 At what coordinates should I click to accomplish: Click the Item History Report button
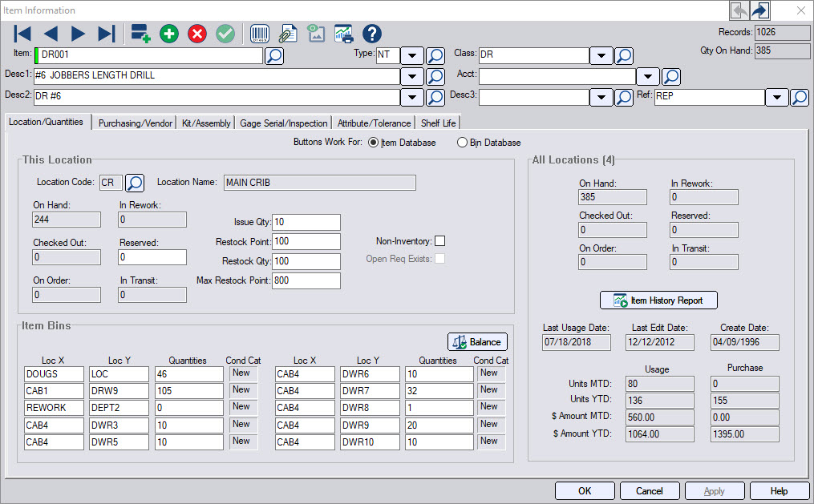(x=658, y=300)
